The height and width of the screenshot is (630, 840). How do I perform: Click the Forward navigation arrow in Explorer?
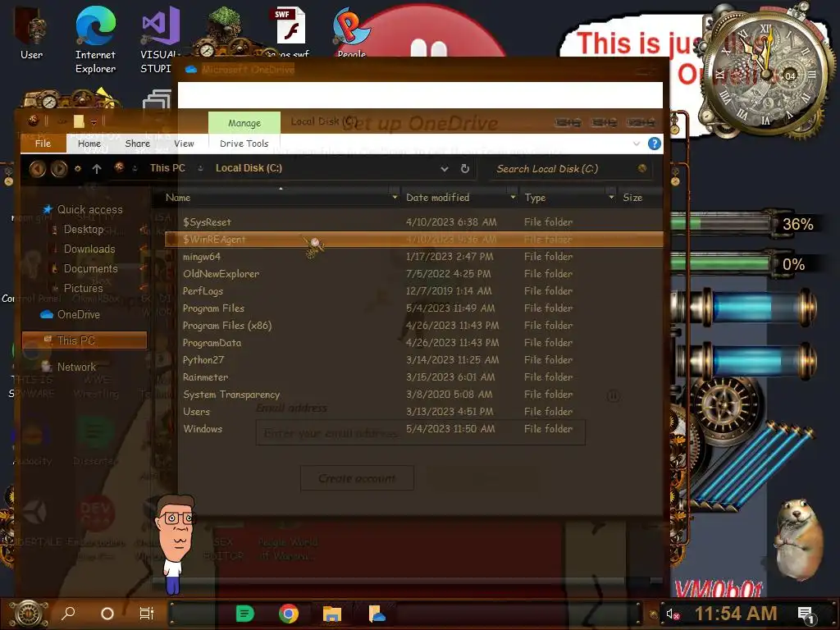pyautogui.click(x=59, y=169)
